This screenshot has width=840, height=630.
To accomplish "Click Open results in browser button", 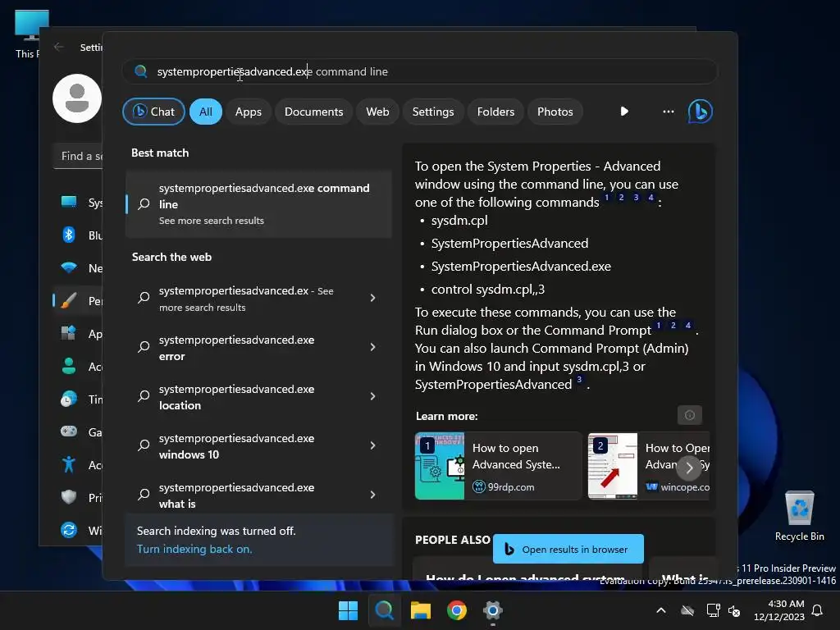I will (568, 549).
